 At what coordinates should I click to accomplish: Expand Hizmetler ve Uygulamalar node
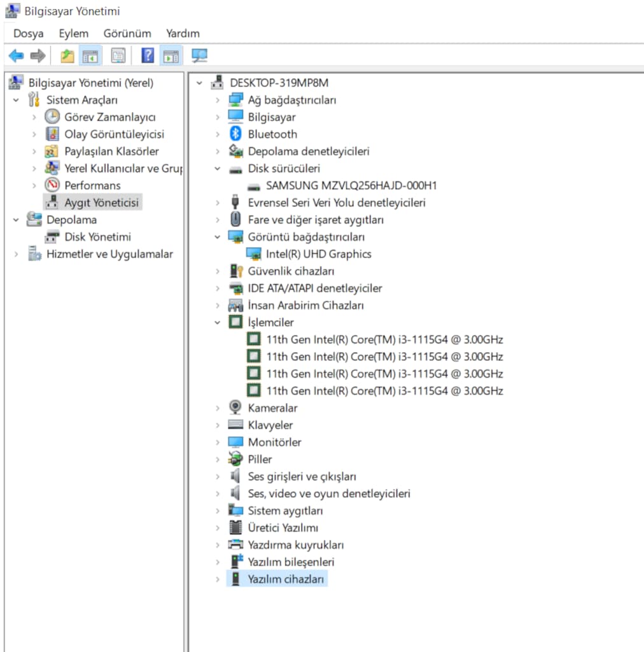[x=16, y=253]
